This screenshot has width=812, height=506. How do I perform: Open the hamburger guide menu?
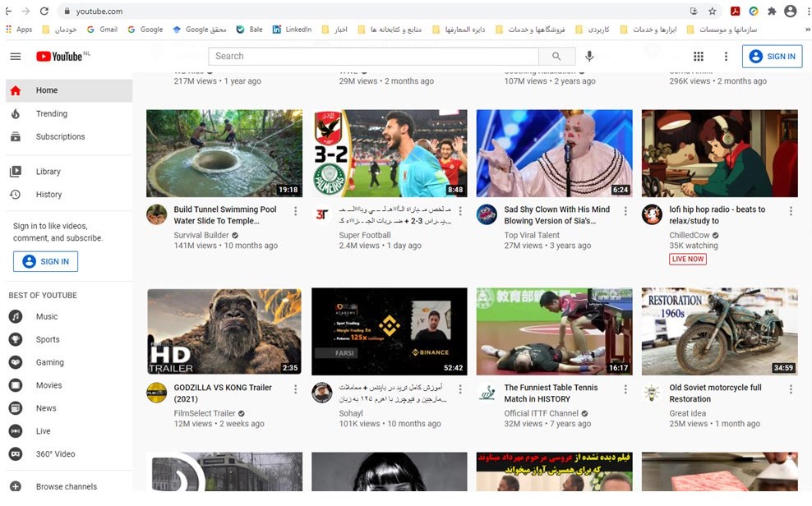[16, 57]
